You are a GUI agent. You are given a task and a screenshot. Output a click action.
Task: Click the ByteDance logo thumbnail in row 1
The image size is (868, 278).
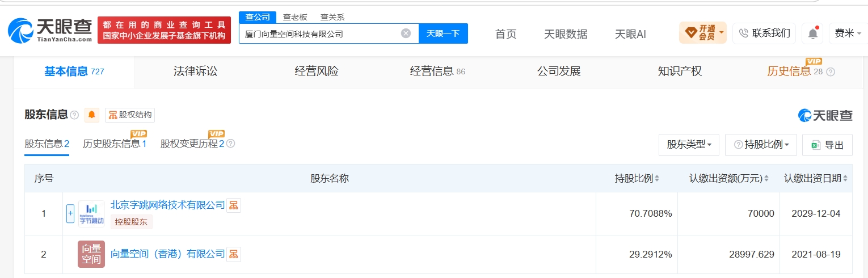pos(91,214)
